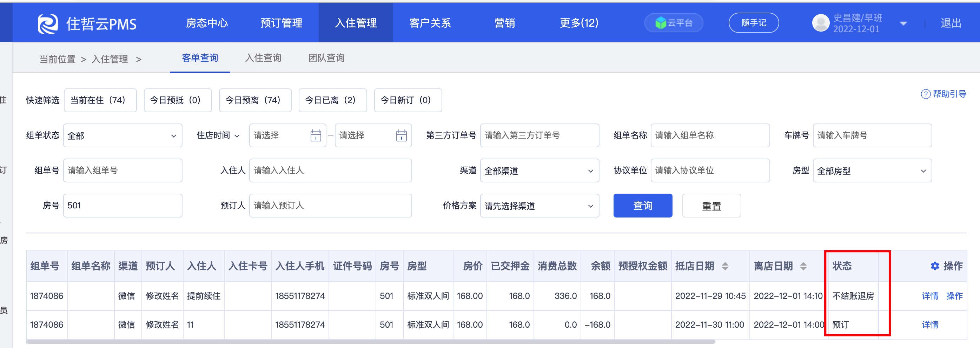Focus 组单号 input field
Screen dimensions: 980x348
click(x=122, y=171)
